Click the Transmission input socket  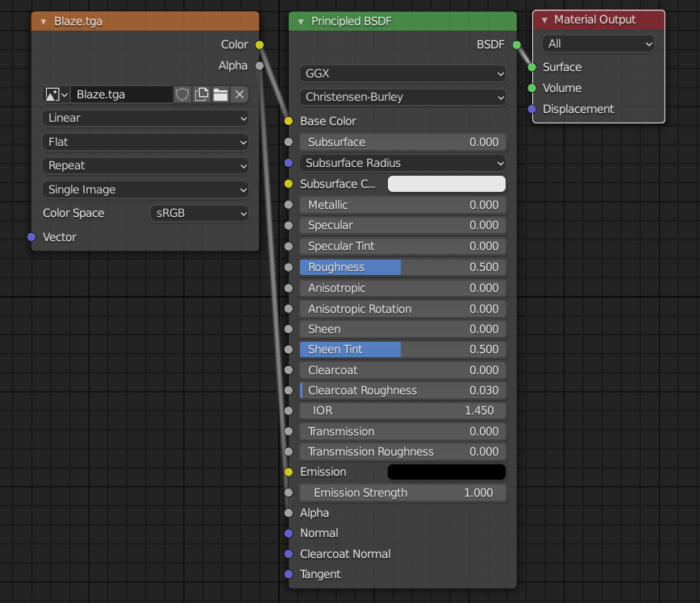[x=289, y=431]
